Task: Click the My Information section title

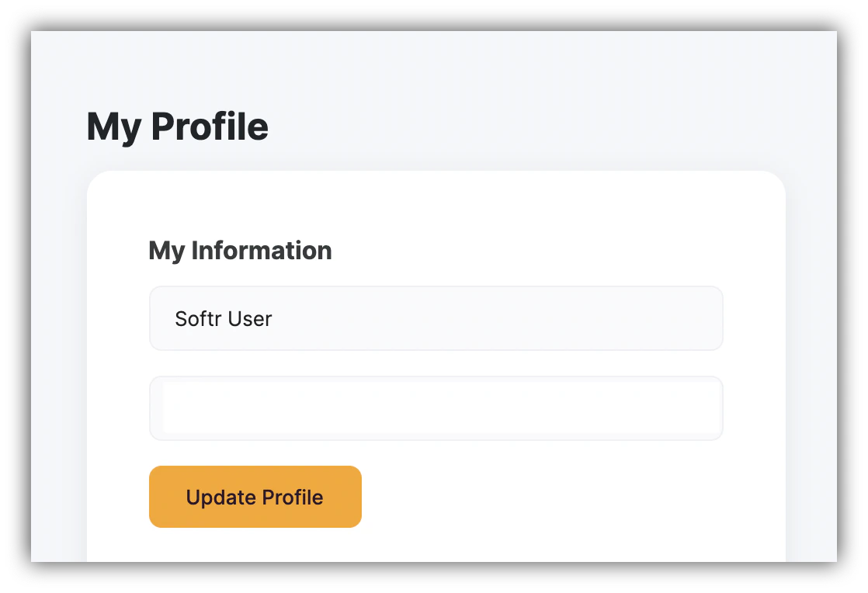Action: [x=240, y=250]
